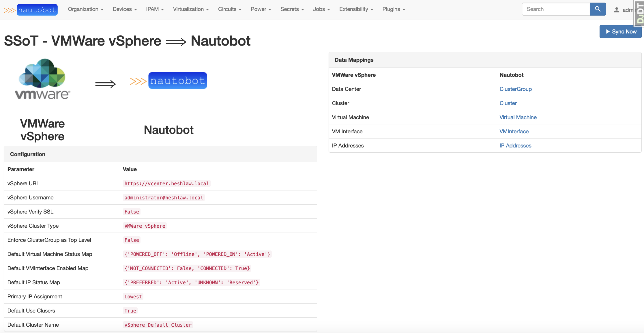Open the Devices dropdown menu
Viewport: 644px width, 333px height.
(x=125, y=9)
